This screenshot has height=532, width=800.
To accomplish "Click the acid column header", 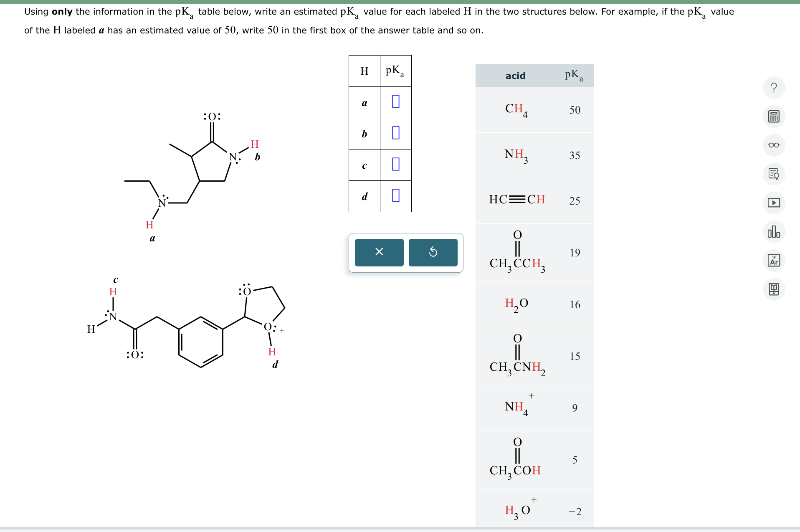I will pyautogui.click(x=515, y=76).
